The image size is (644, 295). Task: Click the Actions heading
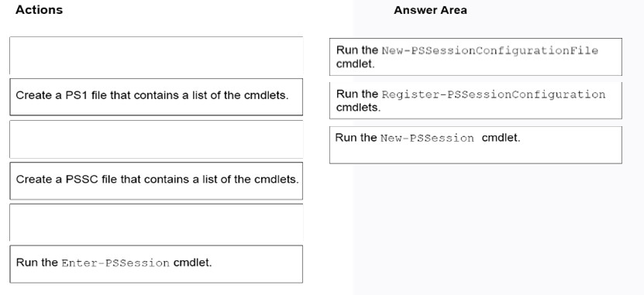39,10
